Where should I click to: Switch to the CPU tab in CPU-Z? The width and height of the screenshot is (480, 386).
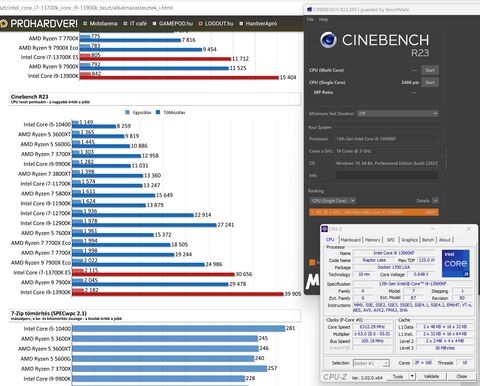330,240
